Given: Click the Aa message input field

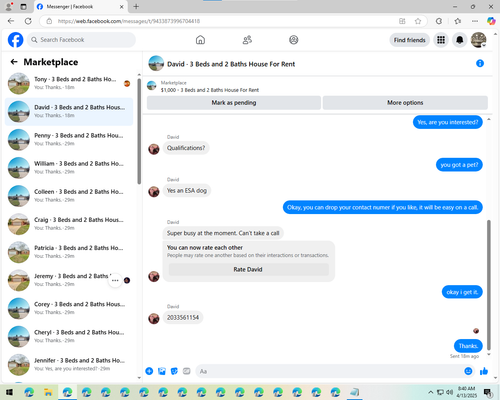Looking at the screenshot, I should [329, 371].
